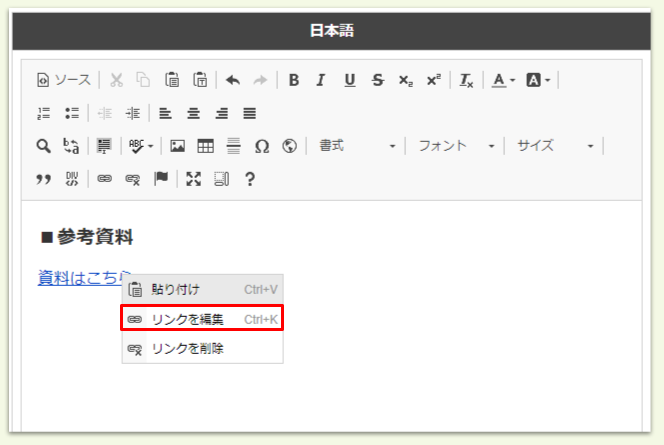The image size is (664, 445).
Task: Click the insert link toolbar icon
Action: click(105, 179)
